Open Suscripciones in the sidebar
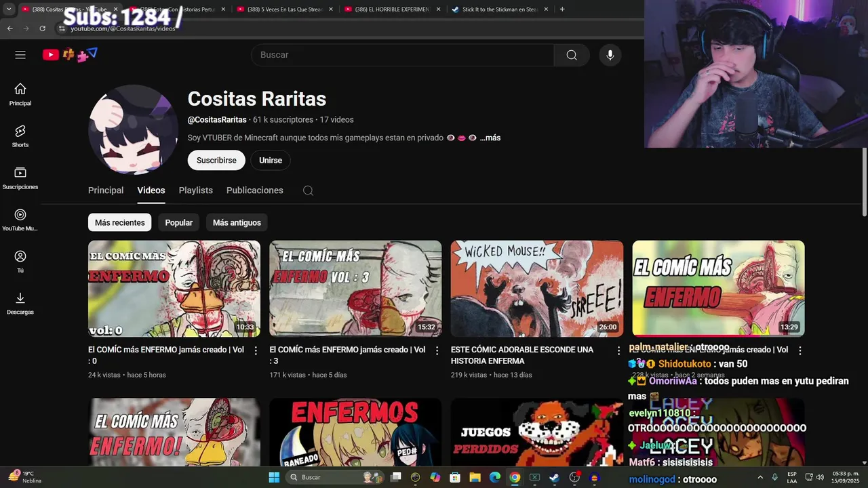The image size is (868, 488). (20, 178)
